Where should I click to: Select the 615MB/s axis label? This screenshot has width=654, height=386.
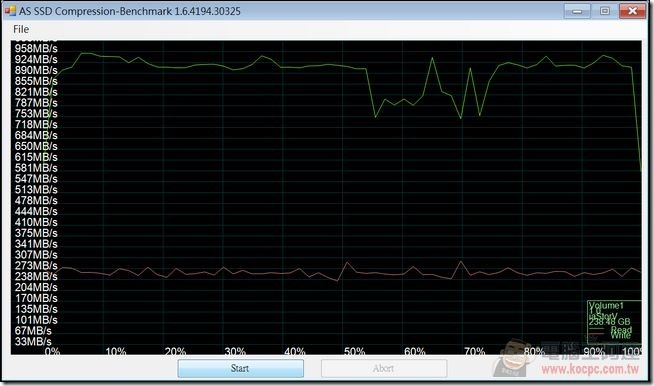tap(36, 157)
